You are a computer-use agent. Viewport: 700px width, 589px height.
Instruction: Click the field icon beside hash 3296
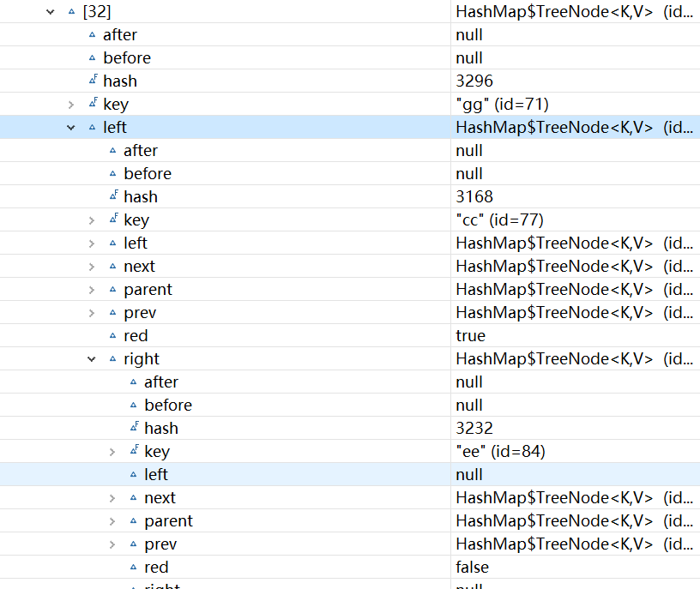[93, 81]
